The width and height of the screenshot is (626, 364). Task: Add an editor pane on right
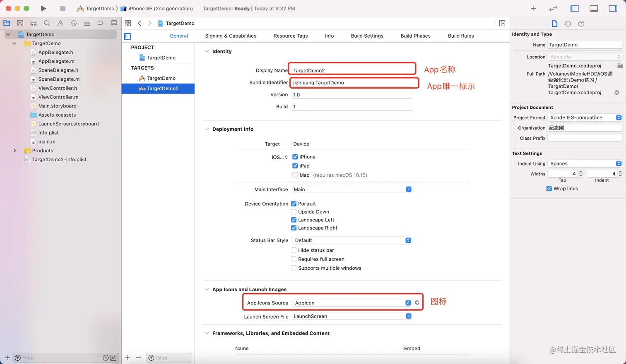tap(502, 23)
